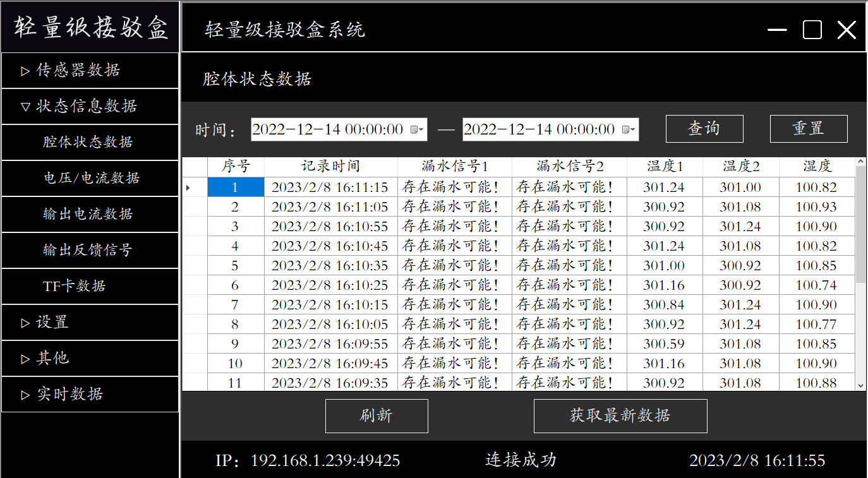Open 电压/电流数据 page

pos(90,178)
